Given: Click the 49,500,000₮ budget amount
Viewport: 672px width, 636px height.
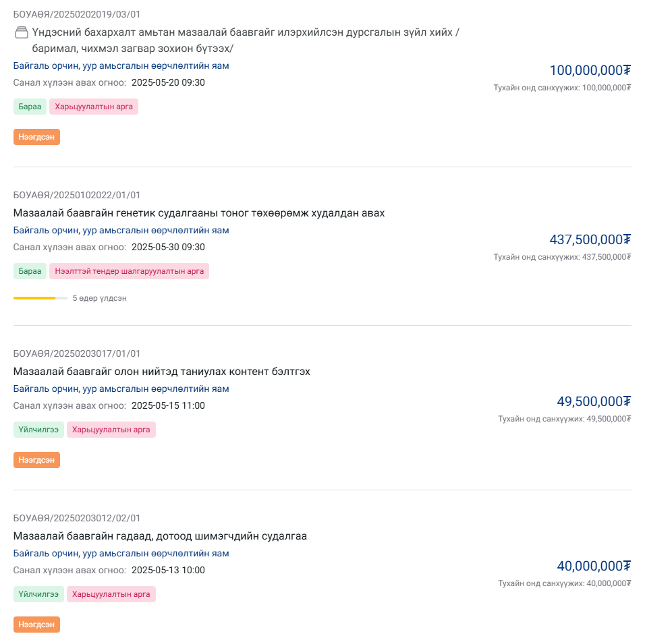Looking at the screenshot, I should [593, 401].
